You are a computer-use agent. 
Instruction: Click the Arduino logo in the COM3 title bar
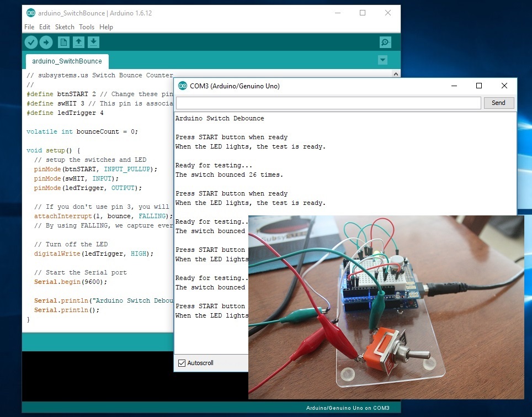pos(183,86)
